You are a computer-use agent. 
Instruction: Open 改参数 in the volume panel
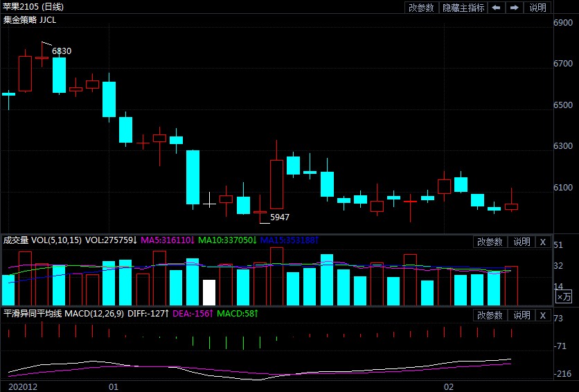pyautogui.click(x=490, y=242)
